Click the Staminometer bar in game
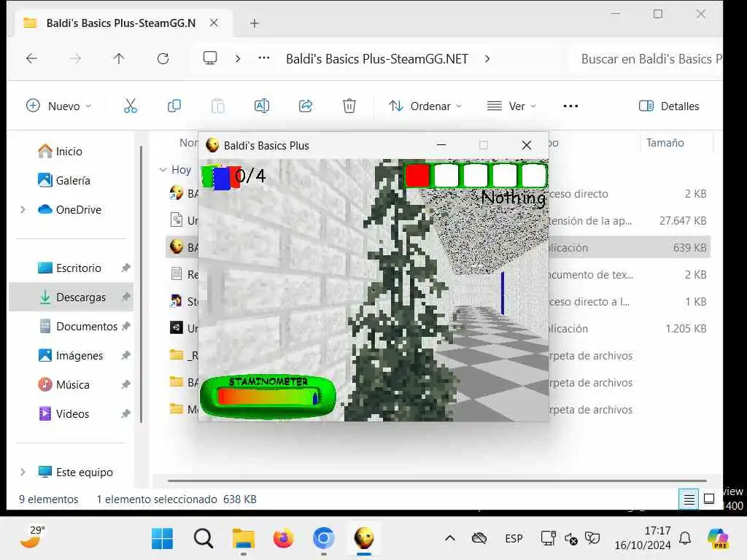 (x=268, y=397)
